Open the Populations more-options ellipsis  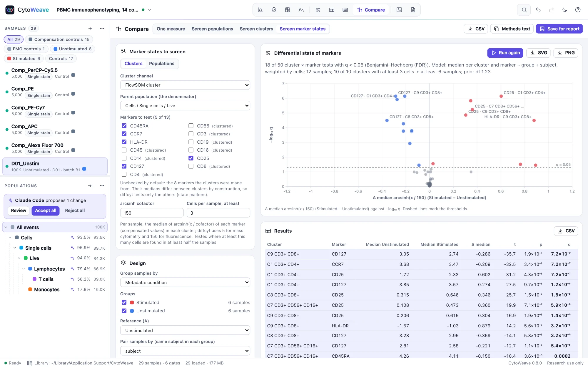[102, 186]
